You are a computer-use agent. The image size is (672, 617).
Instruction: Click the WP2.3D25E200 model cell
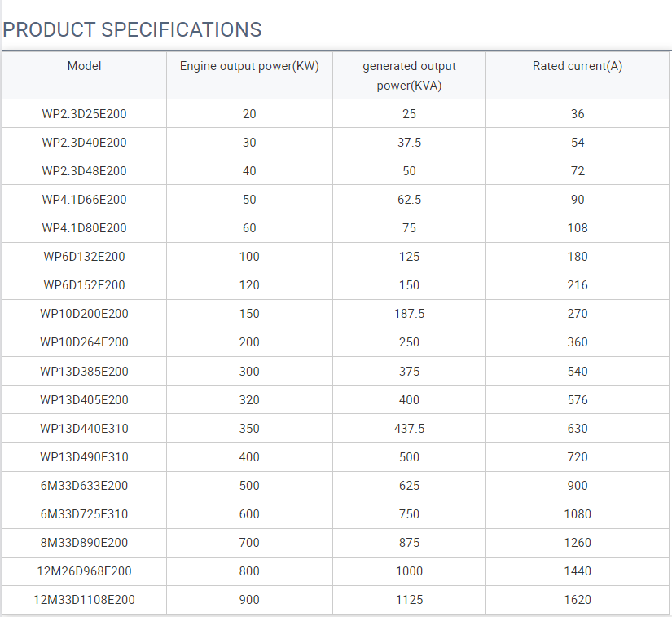85,114
